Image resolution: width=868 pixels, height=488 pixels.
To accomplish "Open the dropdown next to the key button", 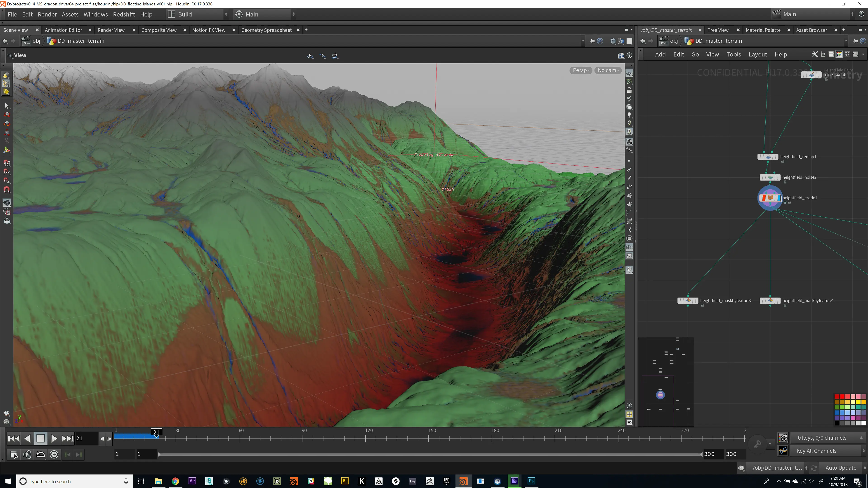I will click(x=770, y=444).
